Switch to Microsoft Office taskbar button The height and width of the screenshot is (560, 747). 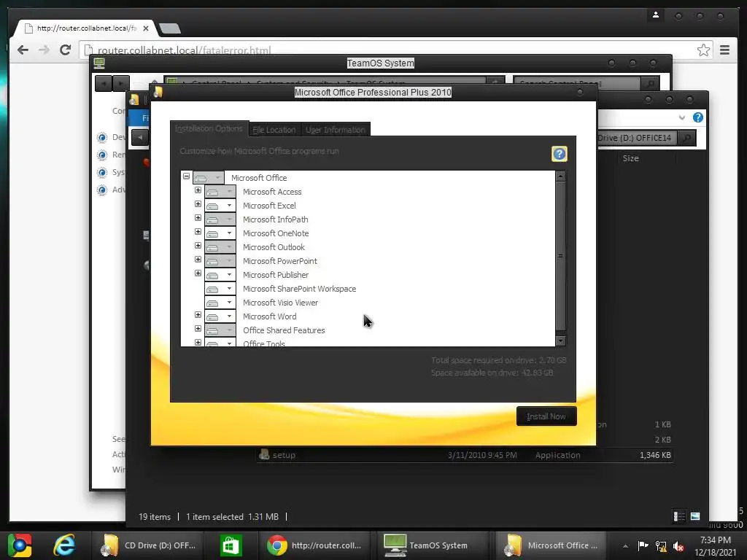551,545
